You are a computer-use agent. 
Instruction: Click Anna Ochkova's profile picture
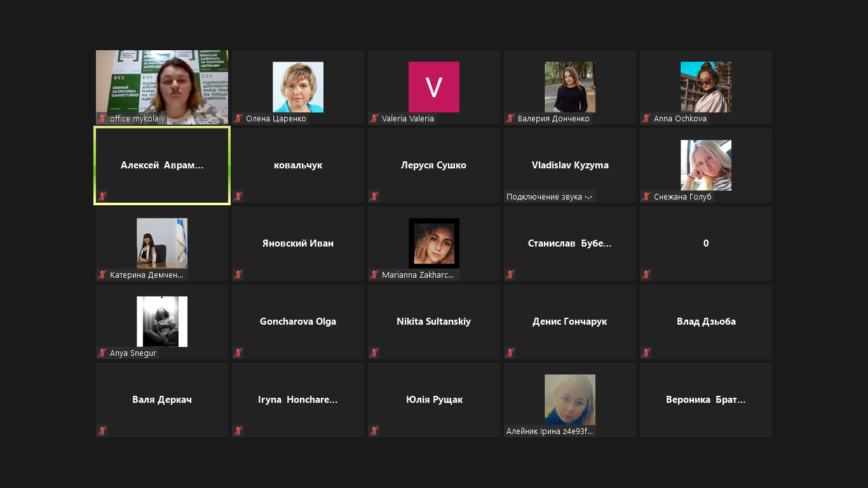706,87
